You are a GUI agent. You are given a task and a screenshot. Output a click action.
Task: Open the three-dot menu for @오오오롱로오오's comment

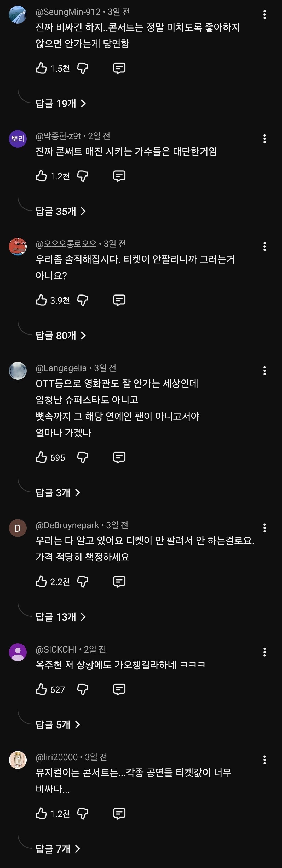264,246
